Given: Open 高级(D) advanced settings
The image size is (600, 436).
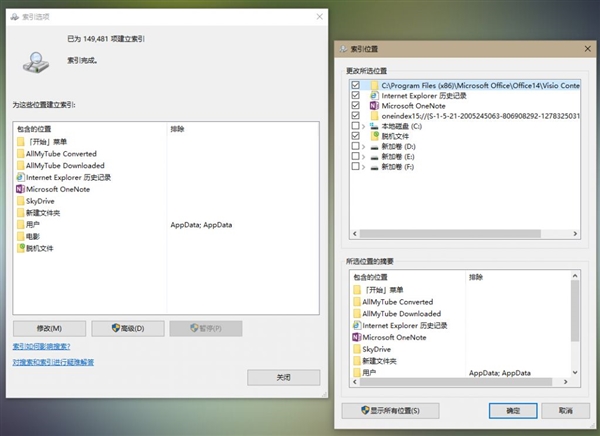Looking at the screenshot, I should point(128,328).
